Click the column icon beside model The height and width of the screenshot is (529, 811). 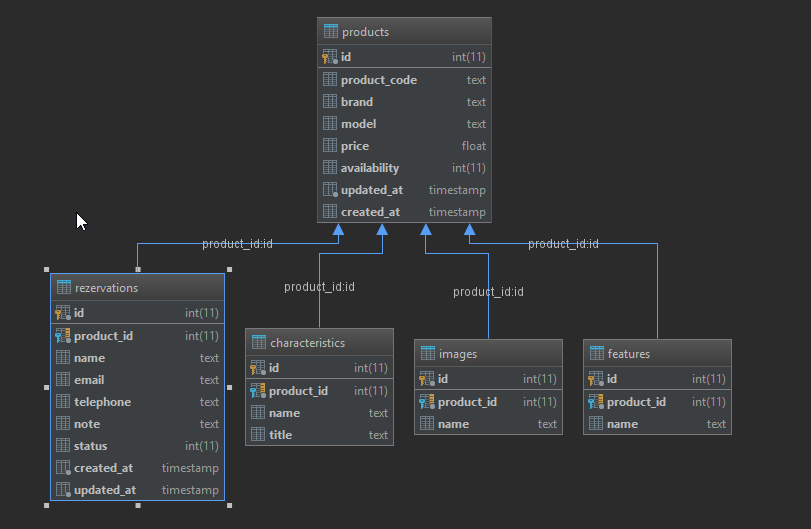tap(330, 123)
